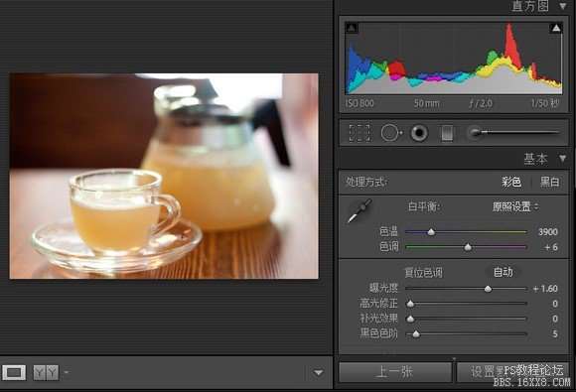Adjust the 色调 tint slider handle

tap(468, 247)
